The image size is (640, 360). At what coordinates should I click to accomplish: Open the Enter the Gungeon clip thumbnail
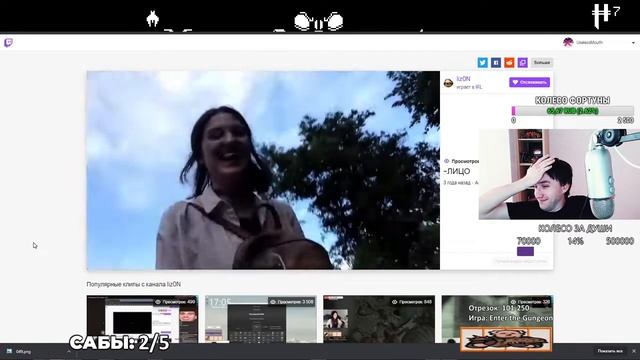pos(497,319)
